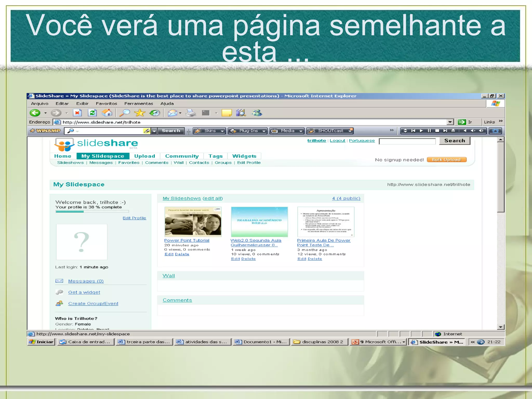Open the Ferramentas menu

pos(139,103)
